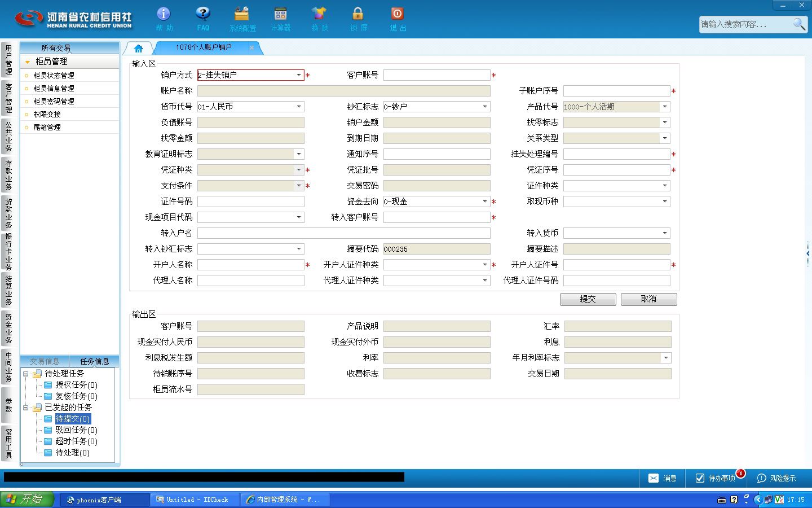Toggle the 待办事项 checkbox item
This screenshot has height=508, width=812.
click(700, 478)
